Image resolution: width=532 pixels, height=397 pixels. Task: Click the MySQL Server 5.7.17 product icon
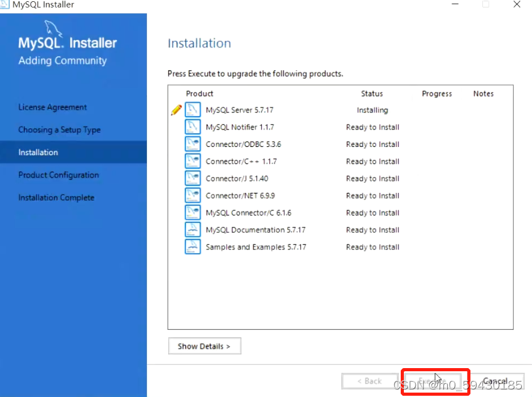tap(193, 110)
